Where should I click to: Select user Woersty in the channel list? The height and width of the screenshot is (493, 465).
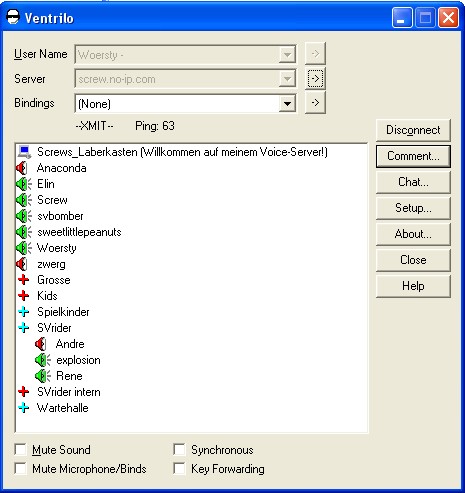point(57,248)
